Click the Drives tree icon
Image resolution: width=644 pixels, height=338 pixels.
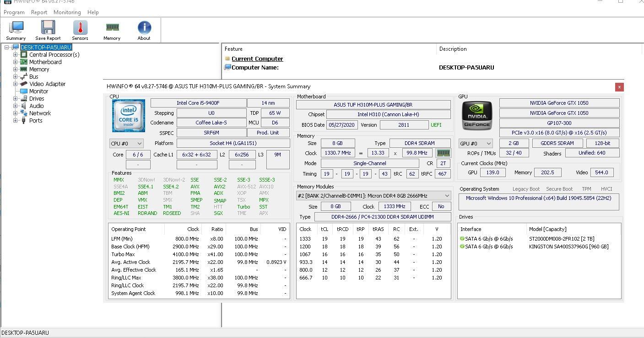click(x=24, y=98)
